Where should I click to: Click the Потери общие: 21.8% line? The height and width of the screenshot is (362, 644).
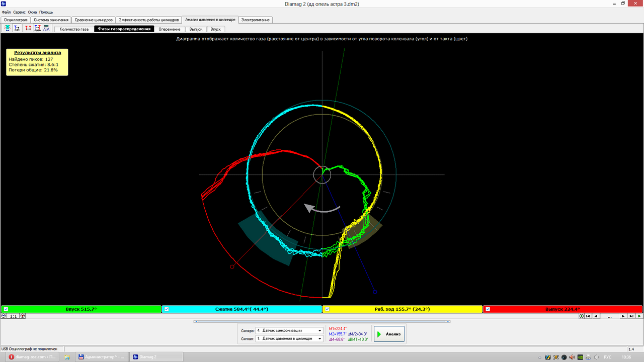33,70
